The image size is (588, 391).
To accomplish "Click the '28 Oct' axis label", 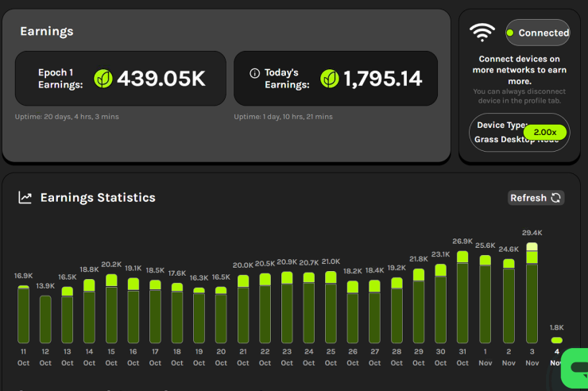I will point(397,358).
